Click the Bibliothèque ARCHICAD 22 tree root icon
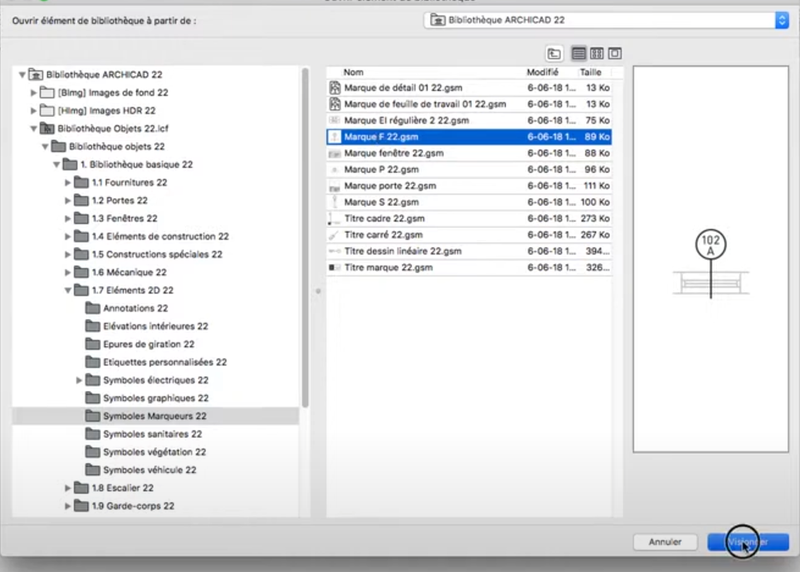800x572 pixels. tap(36, 74)
